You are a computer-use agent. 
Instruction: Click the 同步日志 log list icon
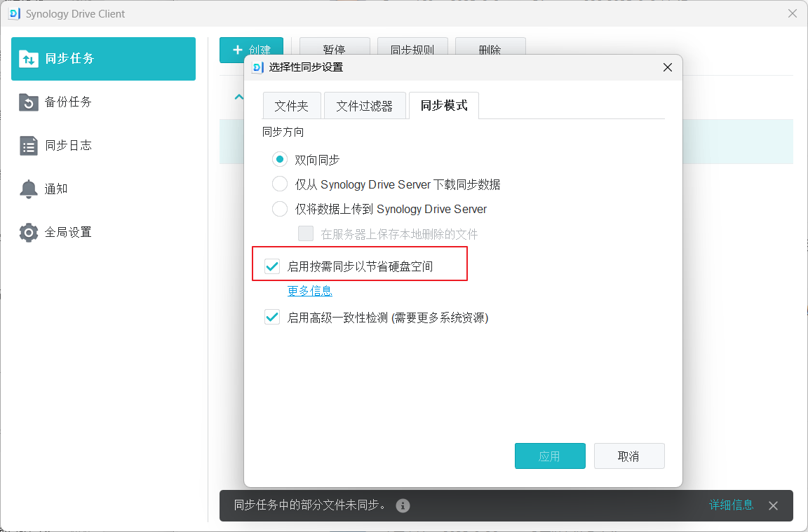(x=28, y=146)
